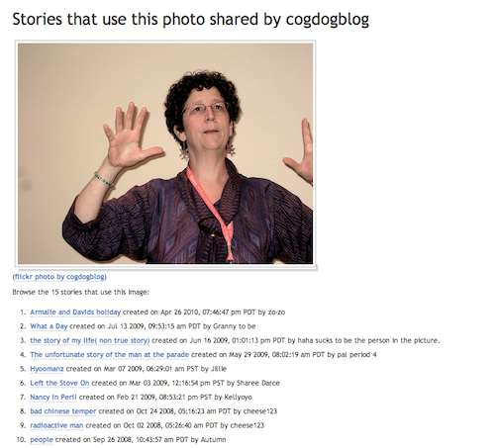This screenshot has height=448, width=495.
Task: Open the 'What a Day' story link
Action: [49, 326]
